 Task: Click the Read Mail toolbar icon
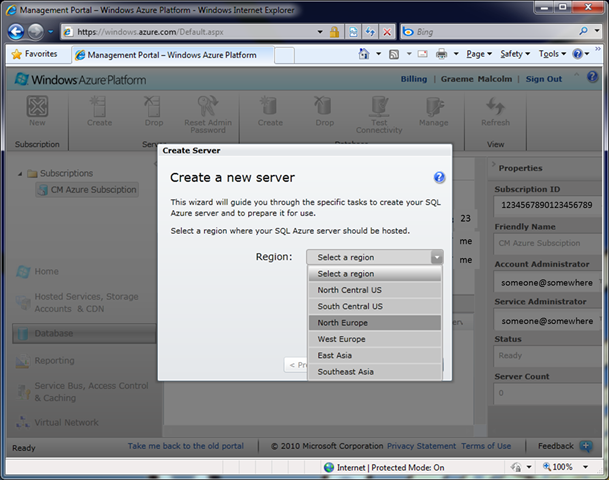pyautogui.click(x=423, y=54)
